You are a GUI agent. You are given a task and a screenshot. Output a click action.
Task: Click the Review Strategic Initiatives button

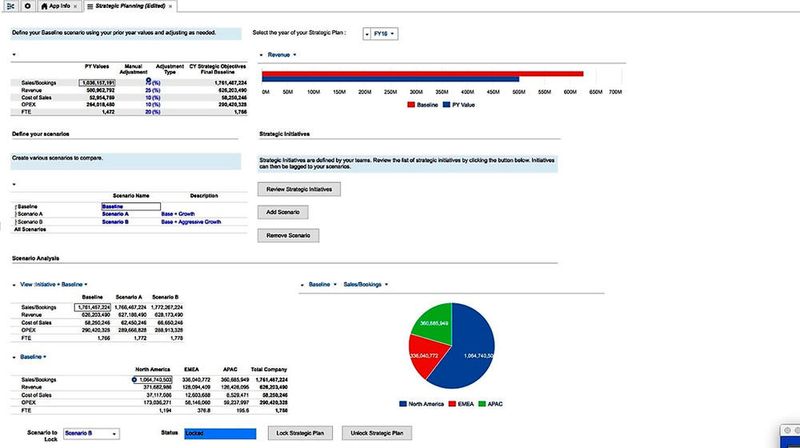(299, 189)
